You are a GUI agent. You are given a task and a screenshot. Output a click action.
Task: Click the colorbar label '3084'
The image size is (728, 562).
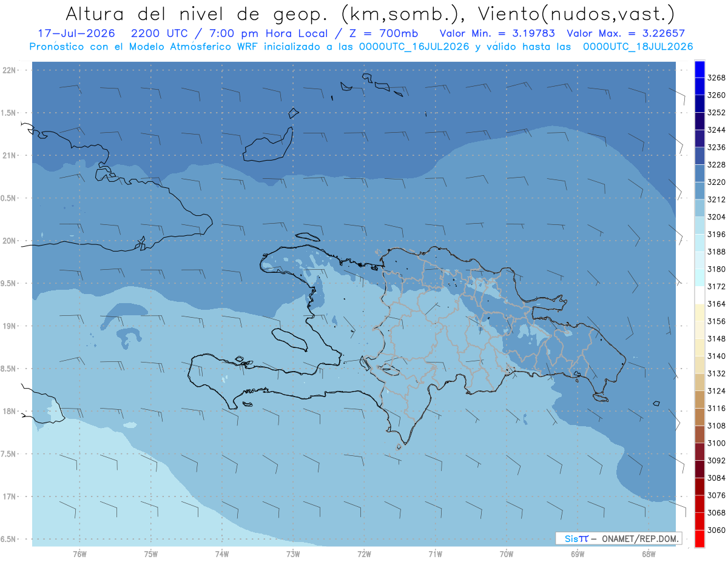click(x=716, y=478)
